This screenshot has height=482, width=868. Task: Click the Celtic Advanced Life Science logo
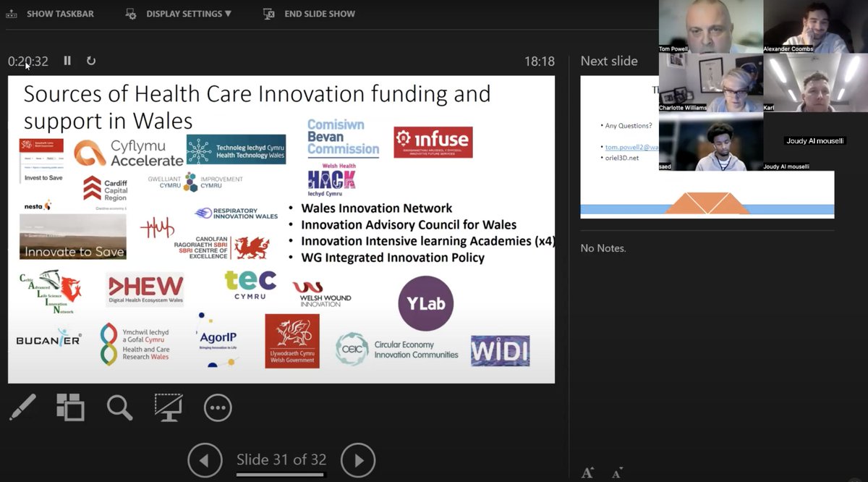click(x=50, y=292)
